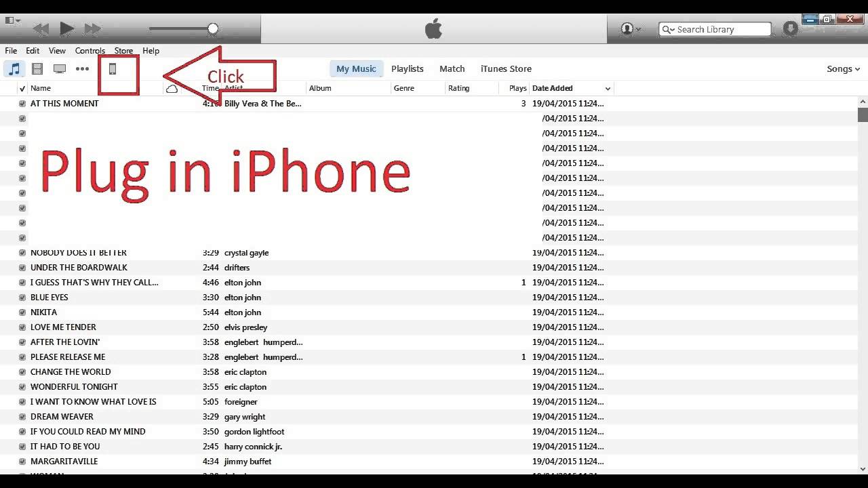Open the View menu

point(57,51)
